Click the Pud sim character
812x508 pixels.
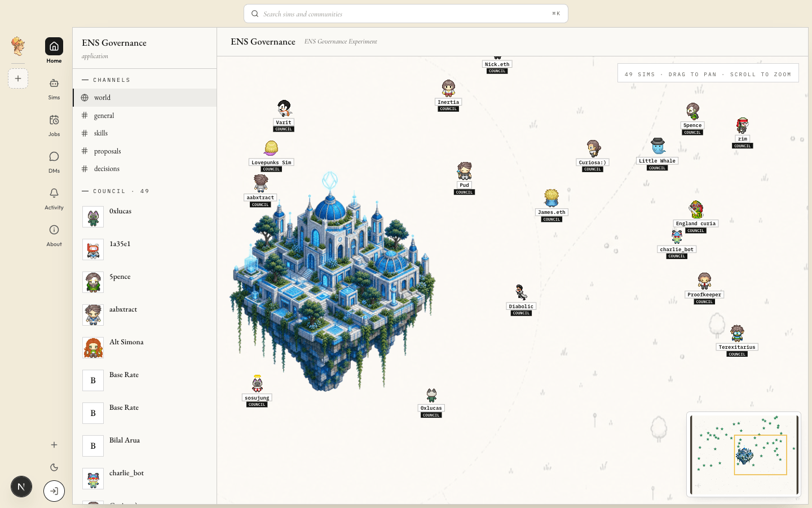[464, 171]
